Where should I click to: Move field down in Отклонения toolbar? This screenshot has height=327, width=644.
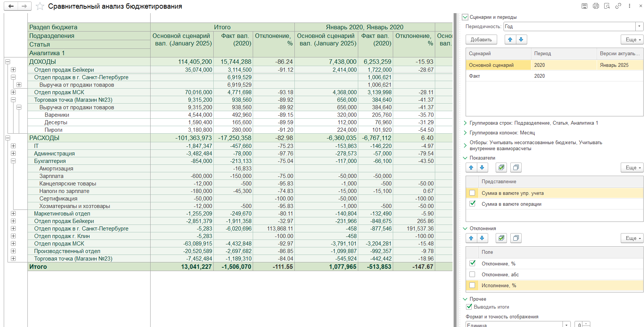pyautogui.click(x=482, y=238)
